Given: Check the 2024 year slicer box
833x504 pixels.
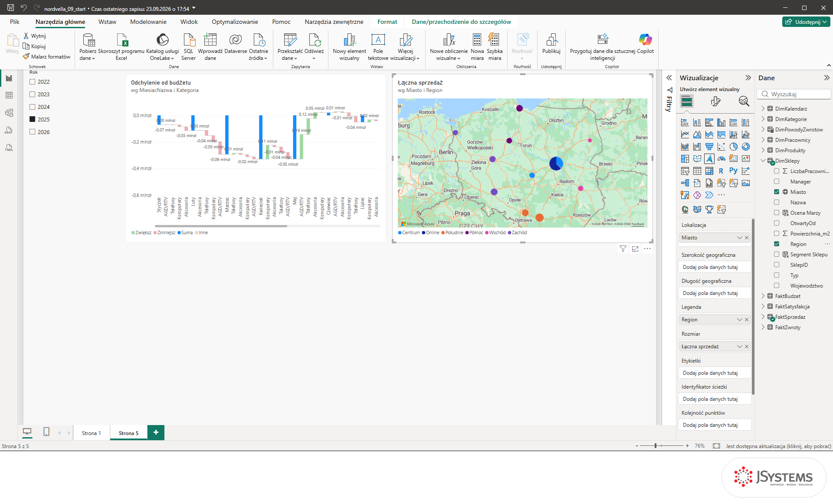Looking at the screenshot, I should tap(32, 107).
